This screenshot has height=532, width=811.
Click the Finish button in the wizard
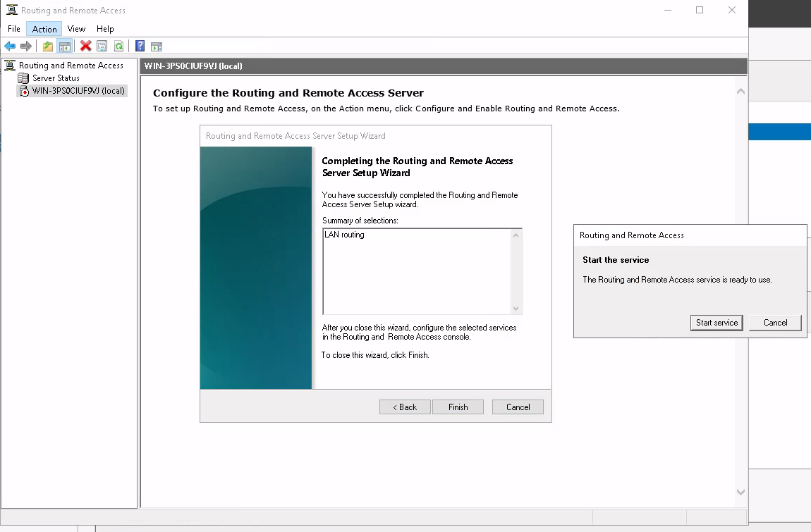tap(458, 407)
